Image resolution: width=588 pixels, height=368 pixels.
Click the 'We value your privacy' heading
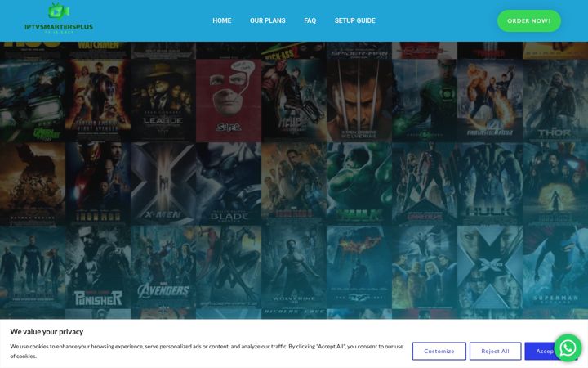coord(47,331)
